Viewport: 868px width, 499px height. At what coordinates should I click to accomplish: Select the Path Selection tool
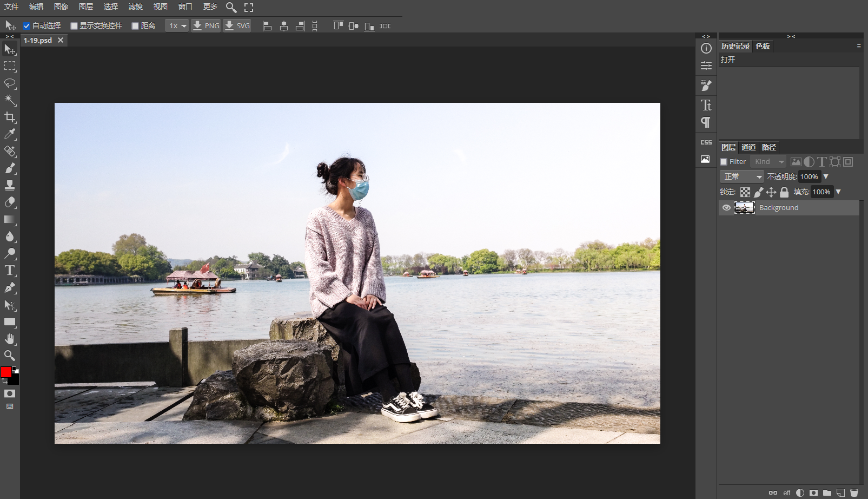coord(10,305)
